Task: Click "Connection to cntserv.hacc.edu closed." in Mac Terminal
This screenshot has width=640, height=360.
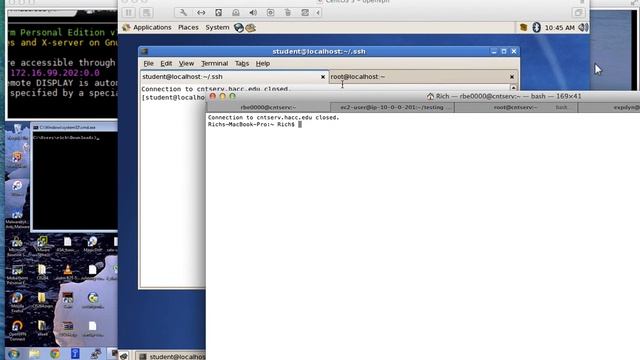Action: (273, 118)
